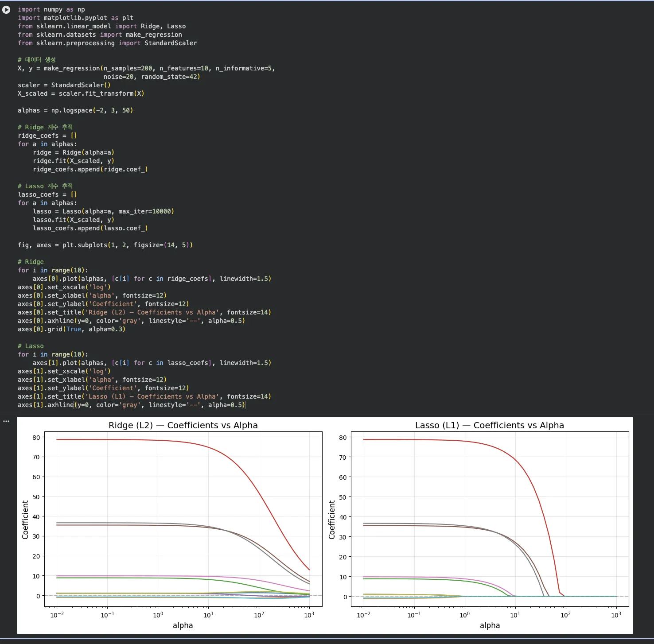Open the output options three-dot menu
The image size is (654, 644).
[6, 421]
